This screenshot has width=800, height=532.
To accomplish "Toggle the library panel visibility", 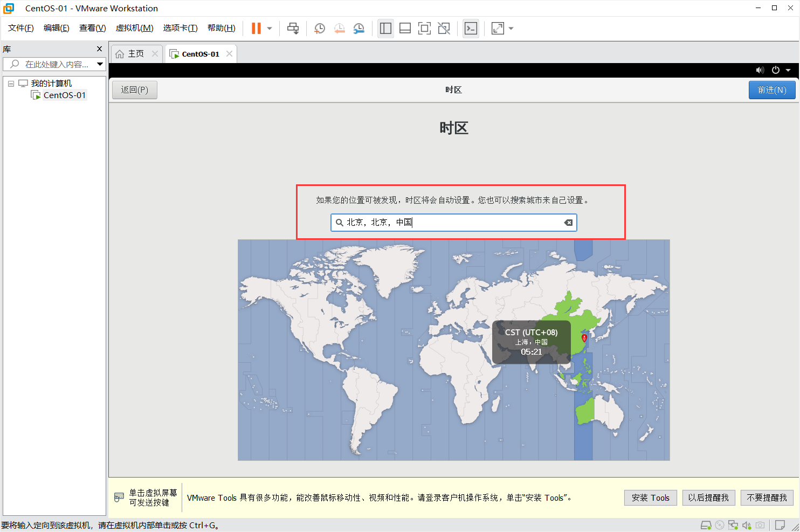I will (x=385, y=28).
